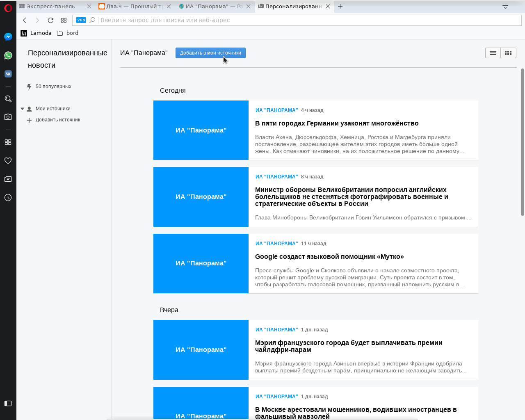Switch to grid view layout
The width and height of the screenshot is (525, 420).
point(508,53)
